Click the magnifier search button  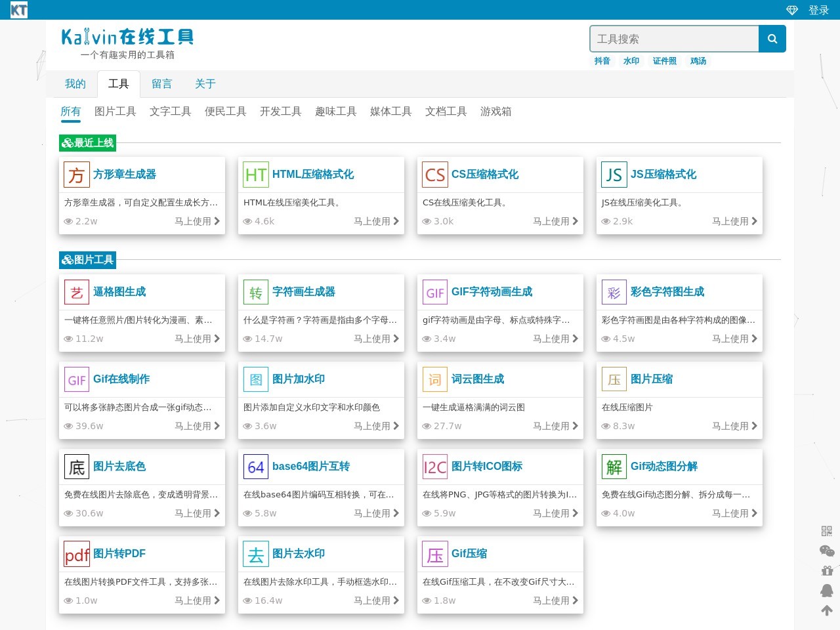click(x=772, y=39)
